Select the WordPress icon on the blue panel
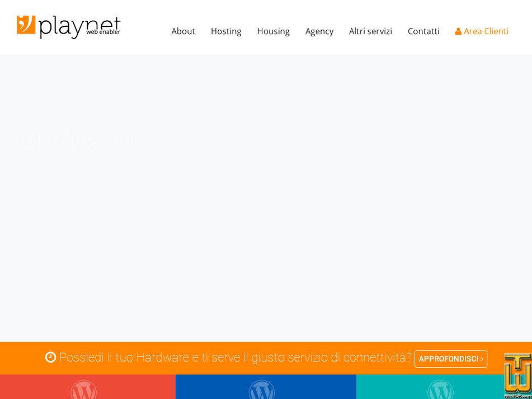This screenshot has width=532, height=399. 261,391
